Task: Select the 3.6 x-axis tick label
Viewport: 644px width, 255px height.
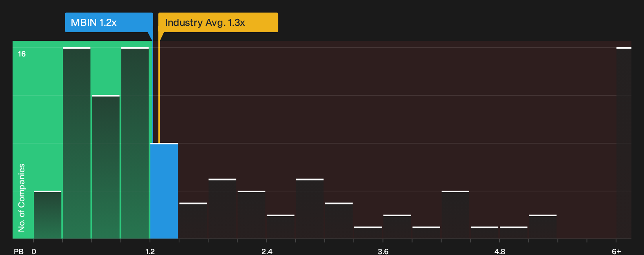Action: (383, 251)
